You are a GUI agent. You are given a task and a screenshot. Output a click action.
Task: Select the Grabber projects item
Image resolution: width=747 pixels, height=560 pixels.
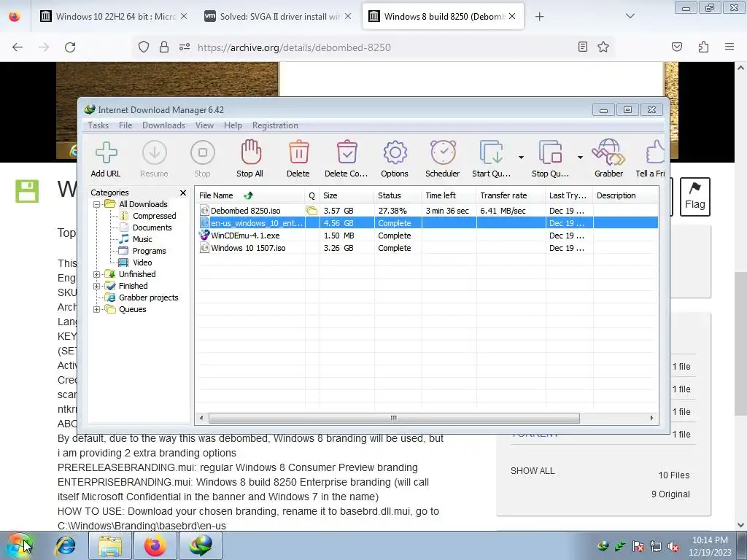[x=142, y=297]
